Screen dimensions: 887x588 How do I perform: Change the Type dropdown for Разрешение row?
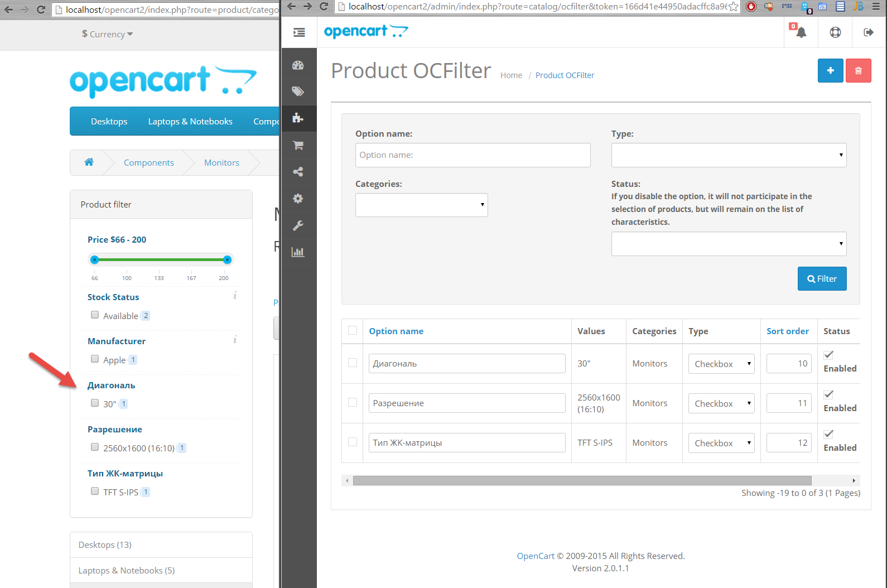click(x=721, y=403)
